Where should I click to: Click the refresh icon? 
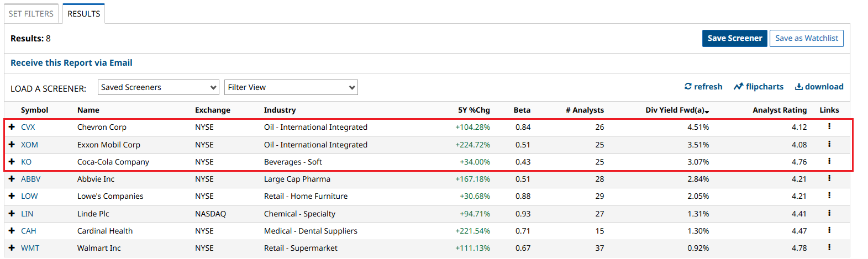point(688,87)
